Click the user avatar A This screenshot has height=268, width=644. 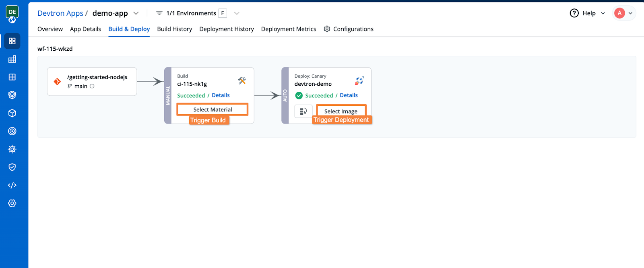[x=619, y=13]
